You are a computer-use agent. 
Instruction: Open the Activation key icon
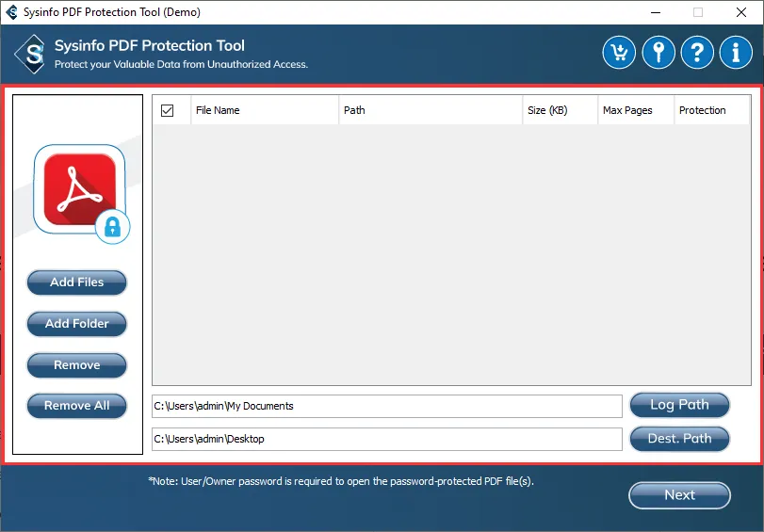658,53
